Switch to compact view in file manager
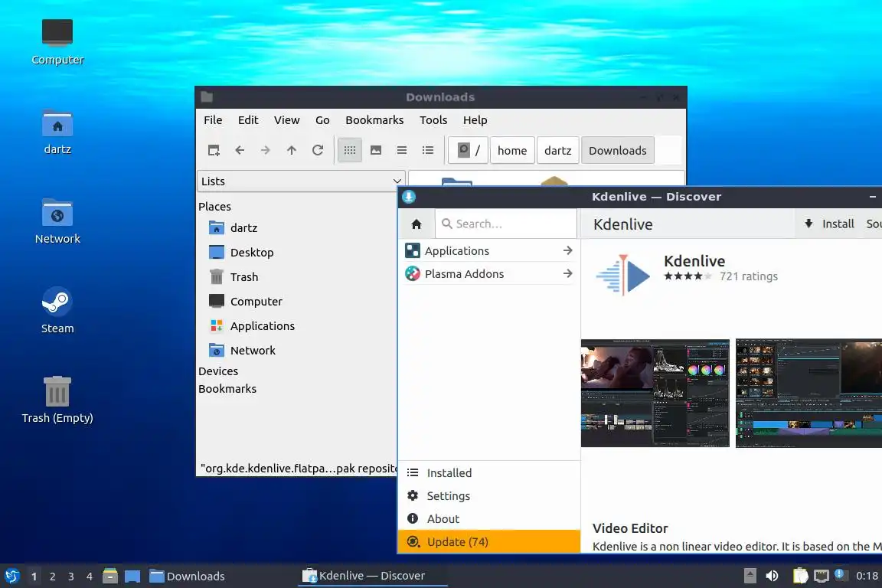The height and width of the screenshot is (588, 882). [402, 150]
